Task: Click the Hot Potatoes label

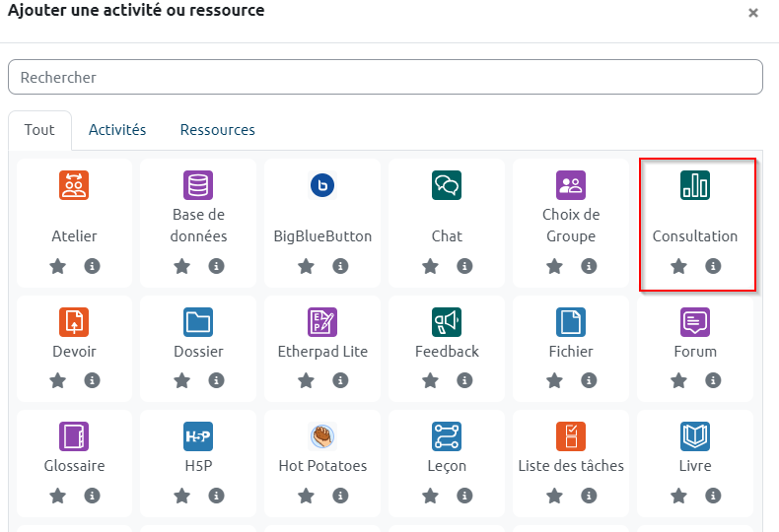Action: (x=322, y=466)
